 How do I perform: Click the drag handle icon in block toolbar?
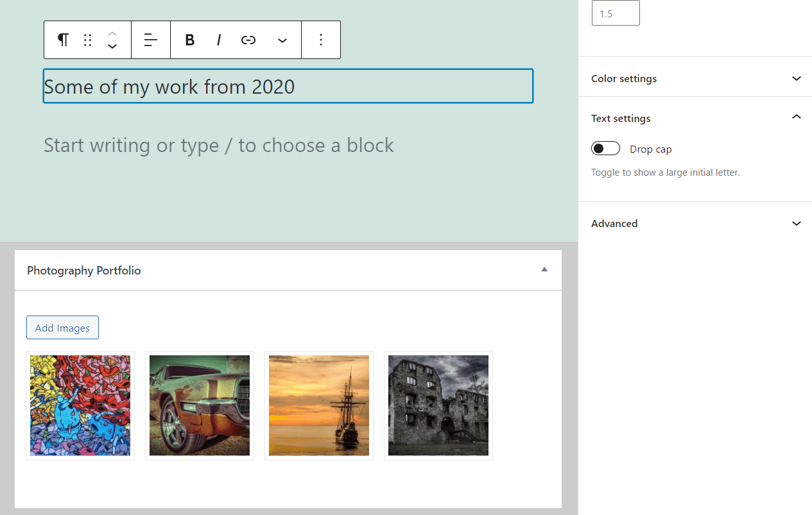(88, 40)
